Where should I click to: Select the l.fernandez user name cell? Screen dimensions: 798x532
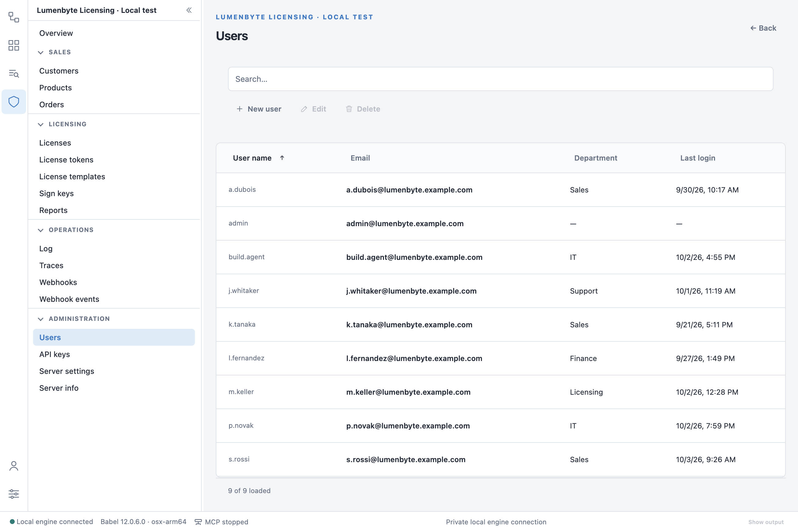click(x=246, y=358)
